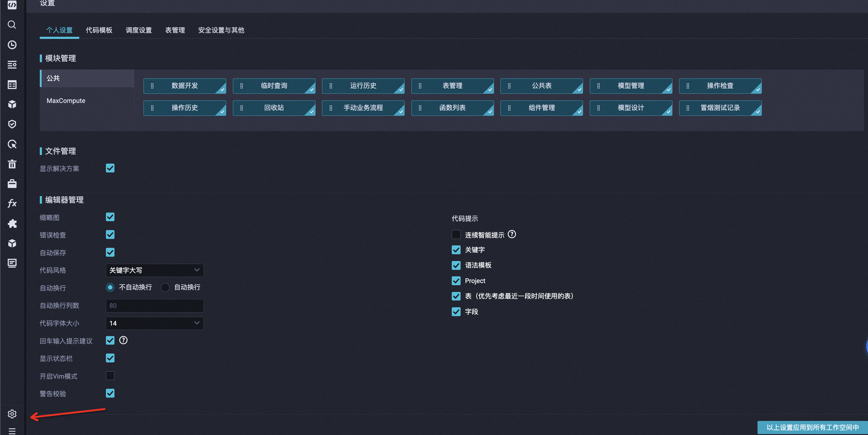Enable the 开启Vim模式 checkbox
The height and width of the screenshot is (435, 868).
pyautogui.click(x=110, y=376)
